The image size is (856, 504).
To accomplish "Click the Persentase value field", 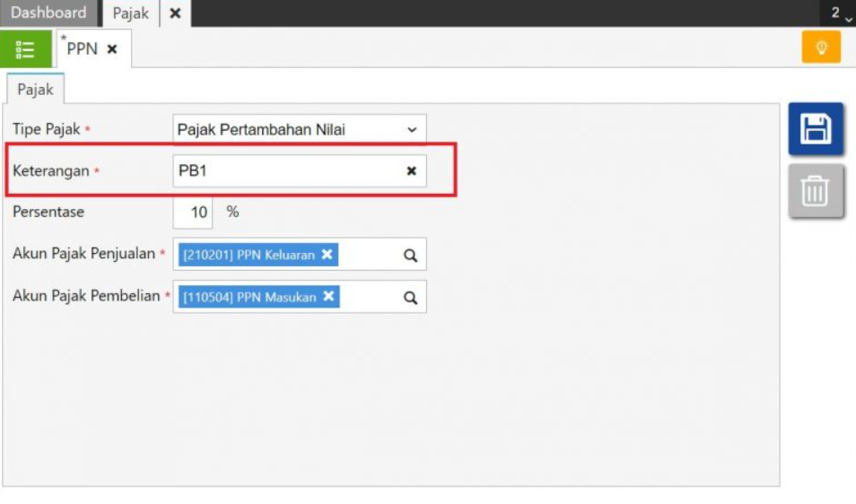I will click(x=193, y=213).
